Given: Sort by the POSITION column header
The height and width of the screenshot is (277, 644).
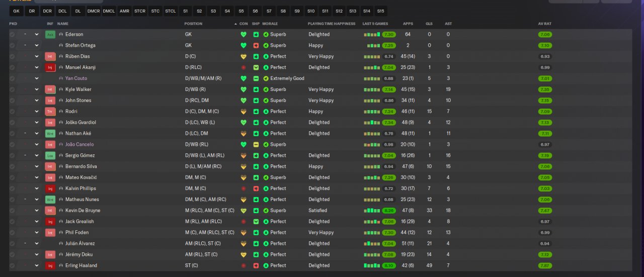Looking at the screenshot, I should coord(194,24).
